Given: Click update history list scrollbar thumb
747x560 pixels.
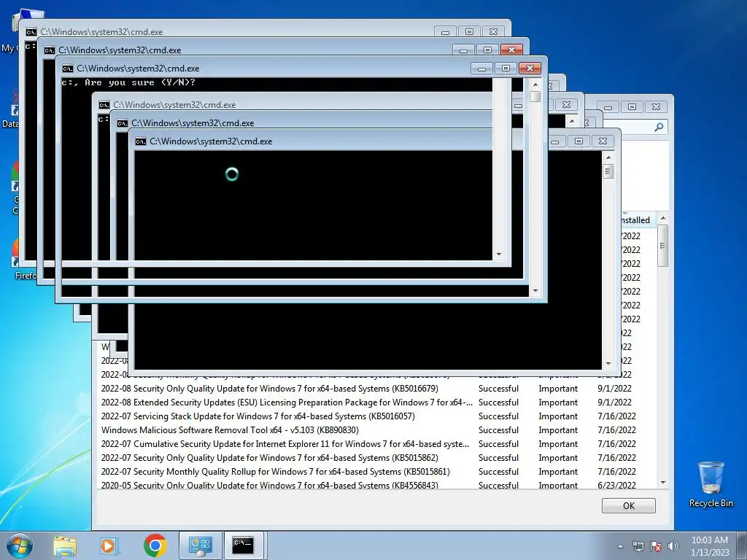Looking at the screenshot, I should [x=662, y=246].
